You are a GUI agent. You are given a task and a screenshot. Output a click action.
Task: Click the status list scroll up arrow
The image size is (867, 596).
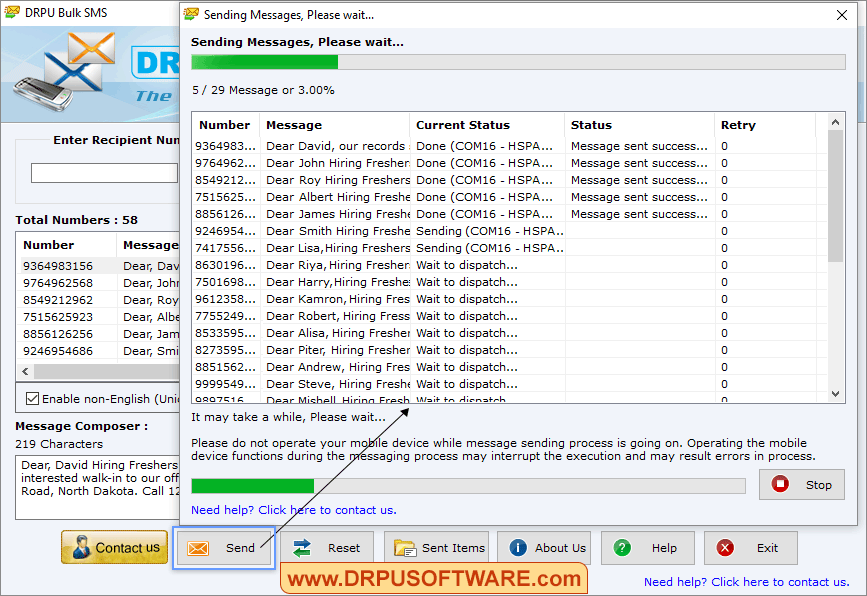[835, 122]
